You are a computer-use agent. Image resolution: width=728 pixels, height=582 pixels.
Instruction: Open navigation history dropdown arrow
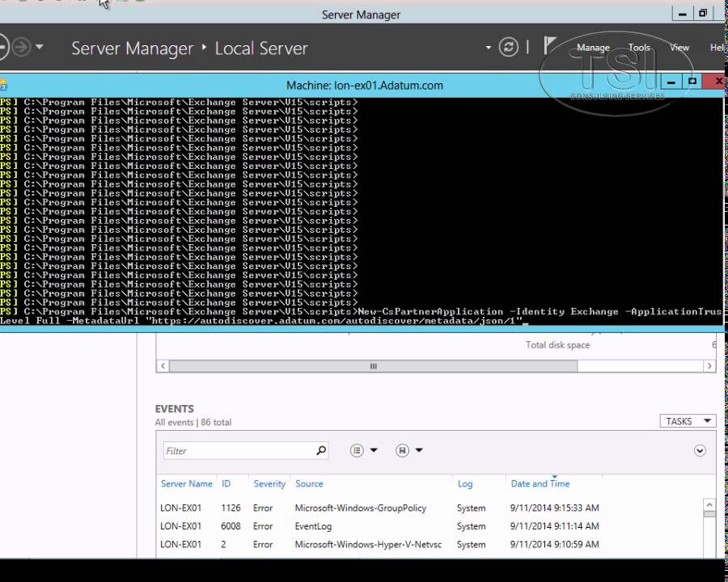pyautogui.click(x=40, y=47)
